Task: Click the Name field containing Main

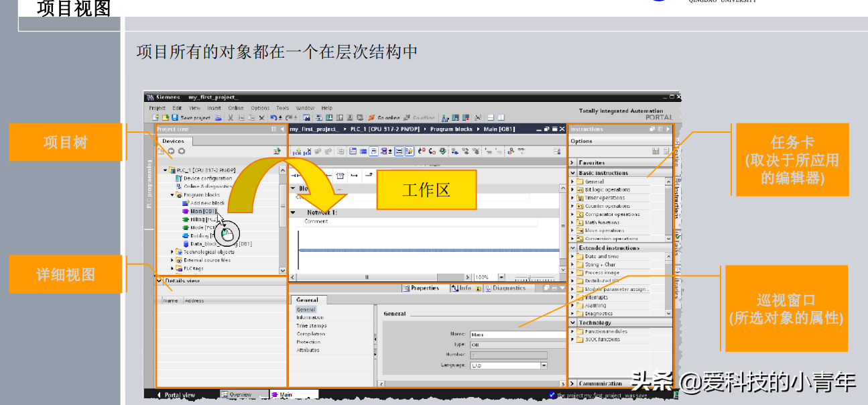Action: [517, 334]
